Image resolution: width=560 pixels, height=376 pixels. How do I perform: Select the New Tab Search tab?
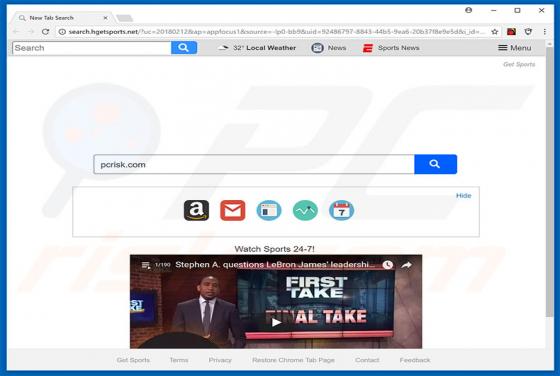click(x=61, y=17)
